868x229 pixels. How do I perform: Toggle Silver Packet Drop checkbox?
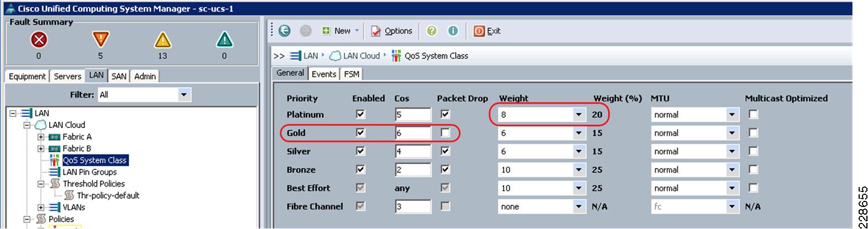click(x=445, y=151)
